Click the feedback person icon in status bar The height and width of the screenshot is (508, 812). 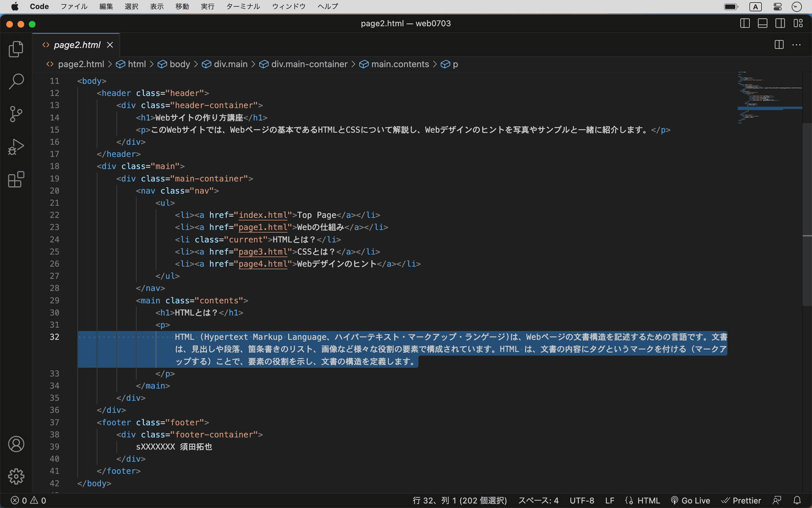777,500
